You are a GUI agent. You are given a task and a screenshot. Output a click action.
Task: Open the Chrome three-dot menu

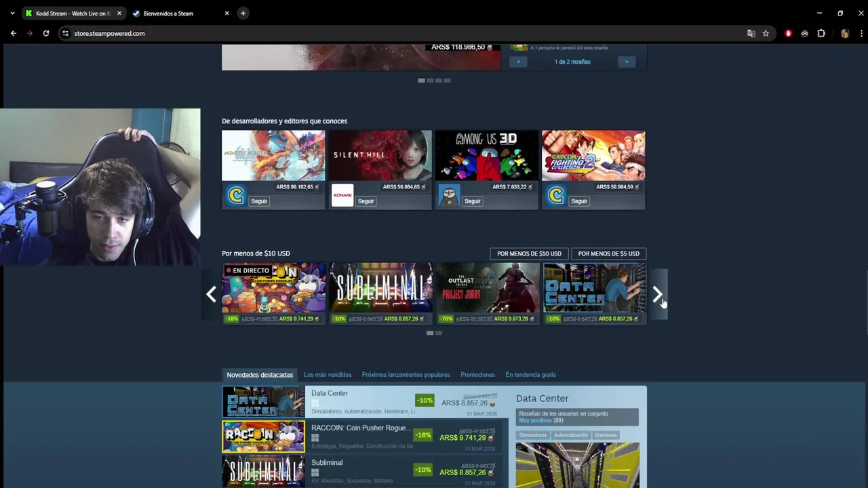(x=861, y=33)
